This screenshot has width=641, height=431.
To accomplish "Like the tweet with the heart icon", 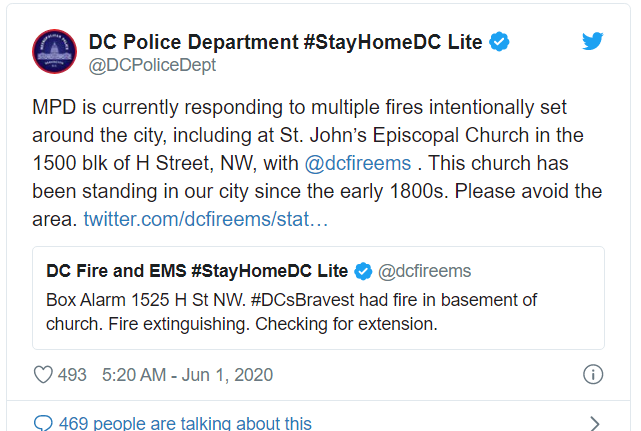I will (43, 375).
